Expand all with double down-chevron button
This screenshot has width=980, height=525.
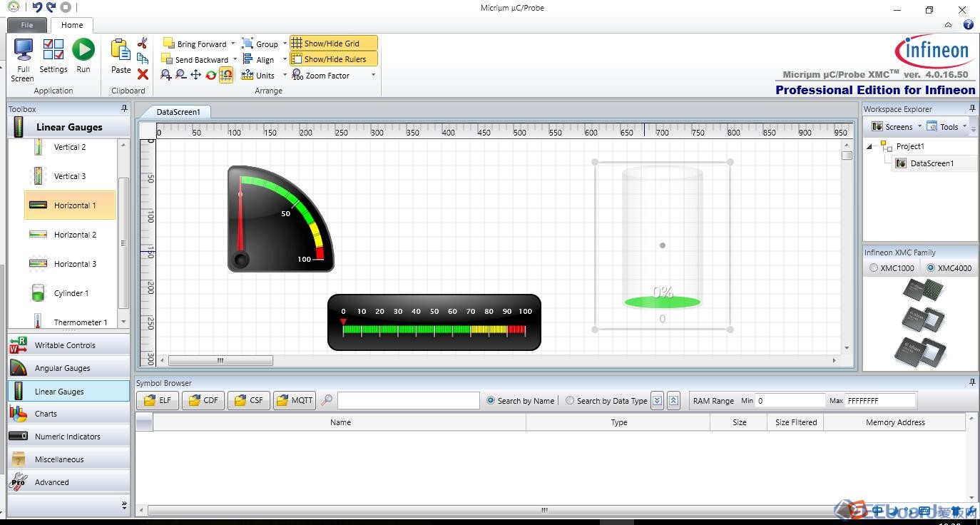tap(658, 401)
